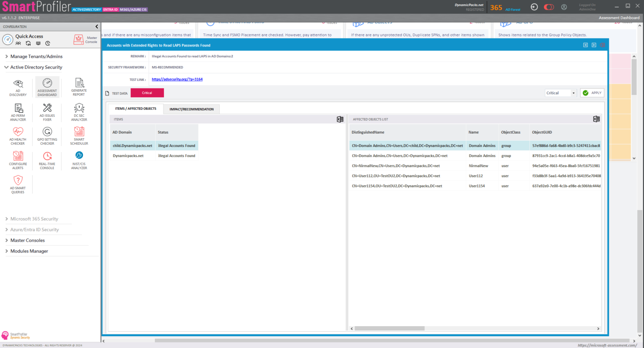Expand Azure/Entra ID Security section
Viewport: 644px width, 348px height.
(32, 229)
